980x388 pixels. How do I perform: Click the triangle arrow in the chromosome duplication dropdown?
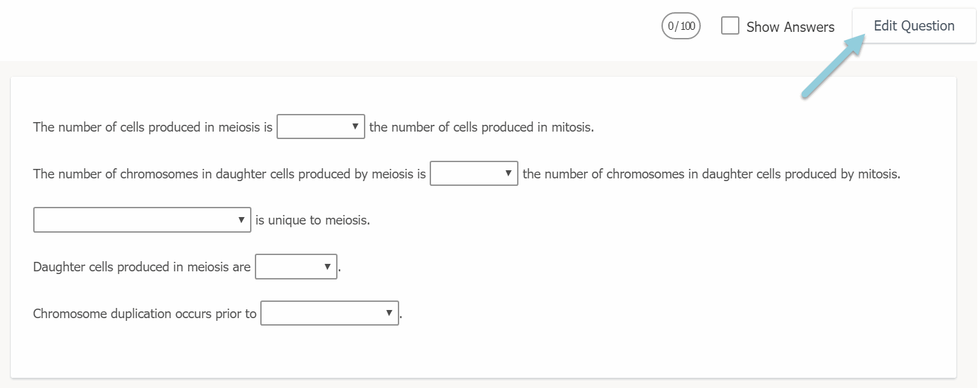click(x=389, y=313)
